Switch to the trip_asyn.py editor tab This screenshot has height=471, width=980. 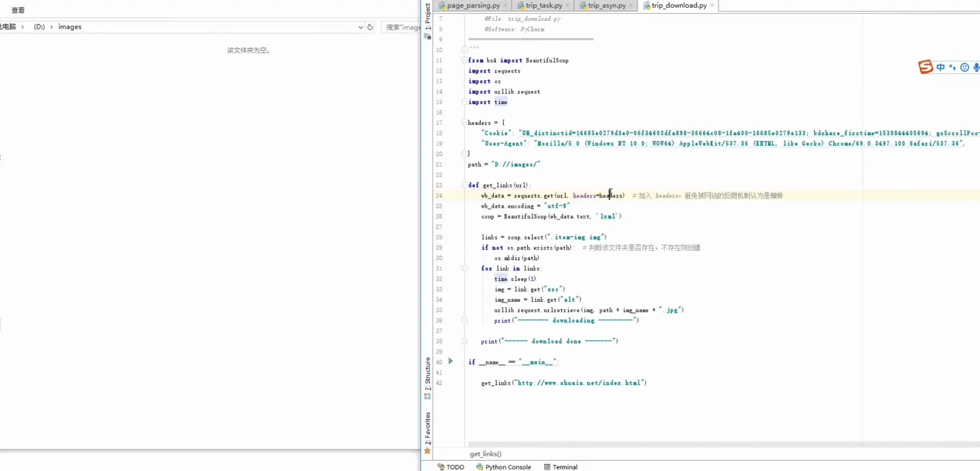pos(607,5)
